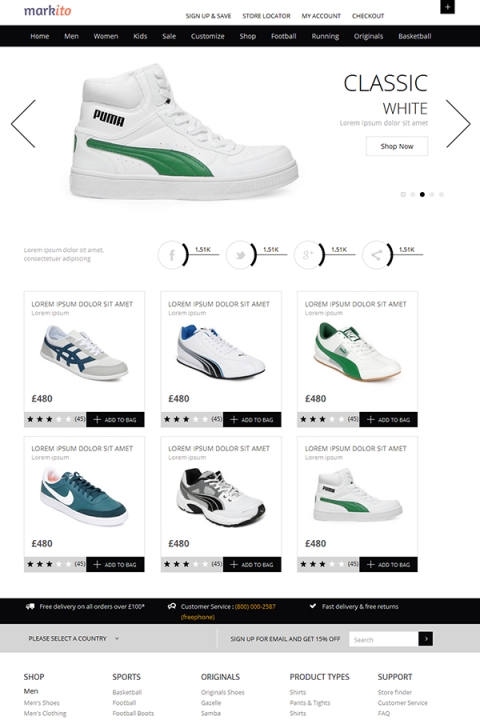The height and width of the screenshot is (720, 480).
Task: Click the Google Plus share icon
Action: coord(308,254)
